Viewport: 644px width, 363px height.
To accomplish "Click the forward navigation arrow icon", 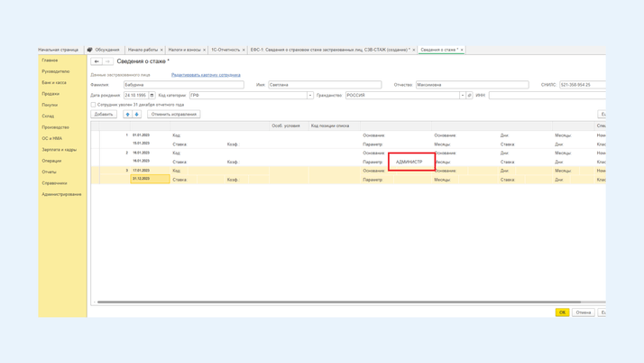I will 107,61.
